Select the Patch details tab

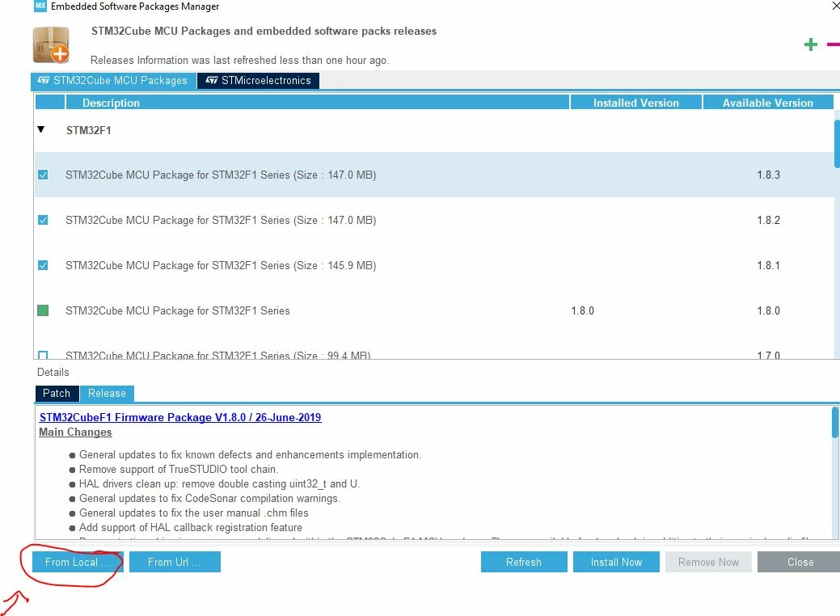pyautogui.click(x=57, y=393)
